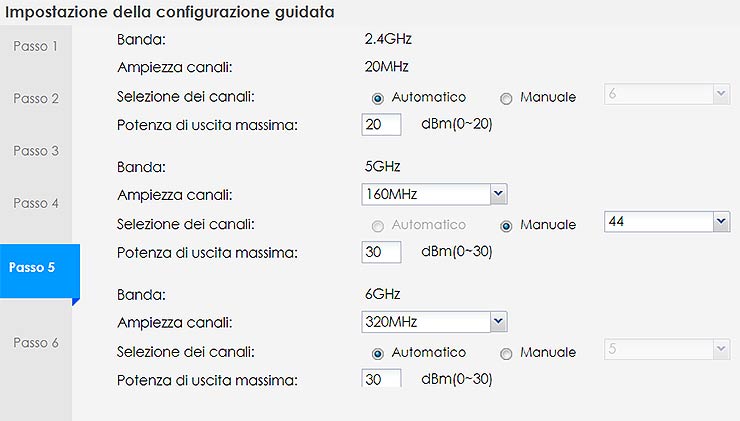Click the 160MHz dropdown arrow button

[x=500, y=193]
